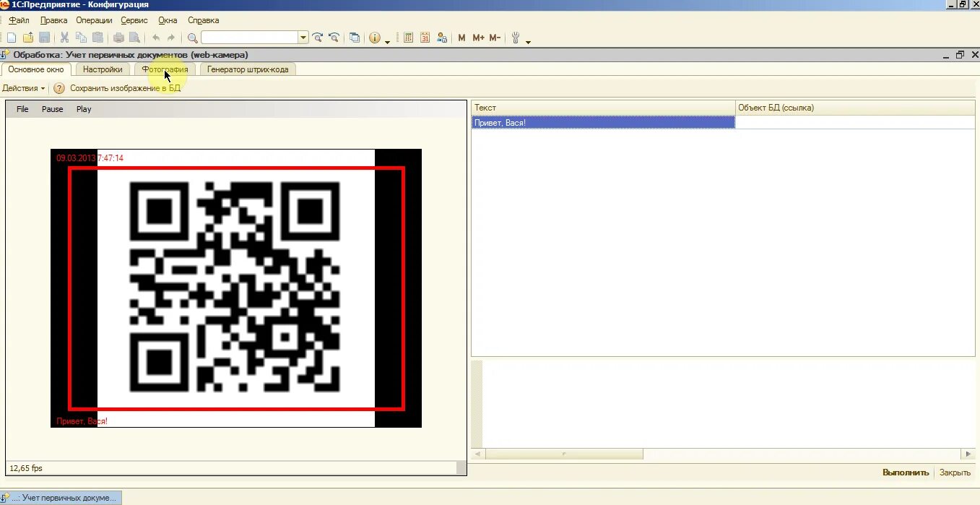Screen dimensions: 980x505
Task: Click the Windows list toolbar icon
Action: [355, 38]
